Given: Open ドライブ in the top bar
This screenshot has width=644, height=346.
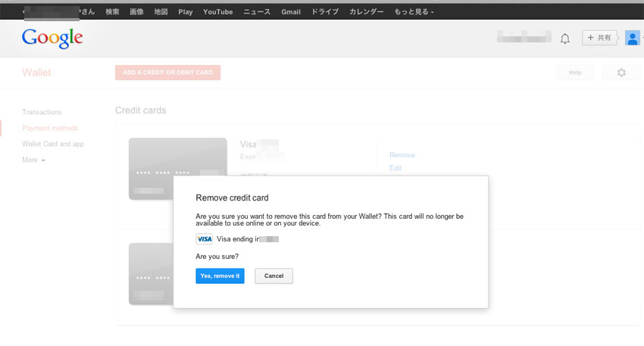Looking at the screenshot, I should [325, 12].
